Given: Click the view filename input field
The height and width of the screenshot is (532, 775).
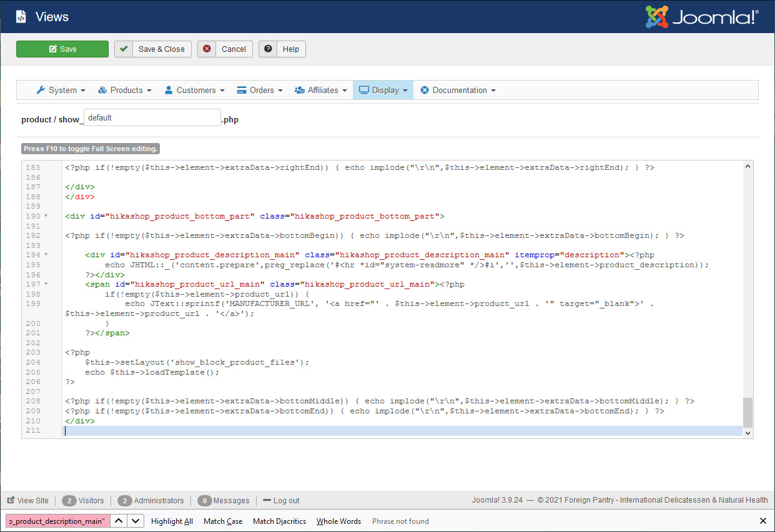Looking at the screenshot, I should click(152, 118).
